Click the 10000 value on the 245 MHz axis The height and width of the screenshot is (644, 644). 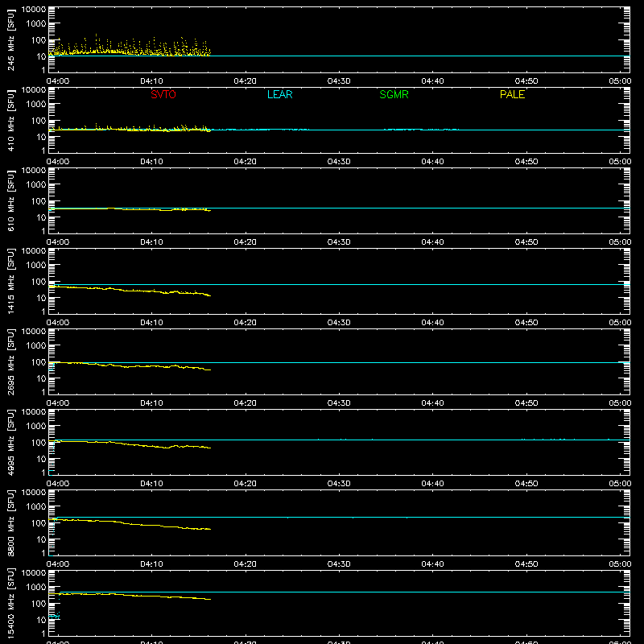click(34, 10)
